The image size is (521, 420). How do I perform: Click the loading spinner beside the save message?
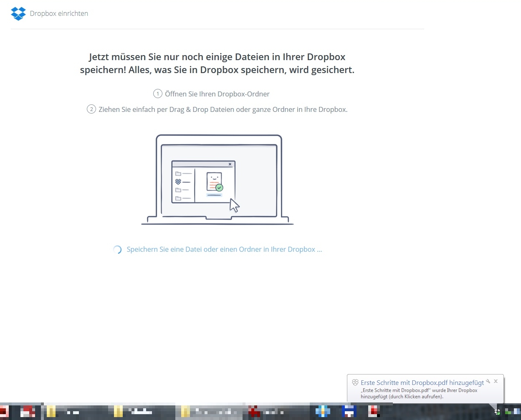[117, 250]
